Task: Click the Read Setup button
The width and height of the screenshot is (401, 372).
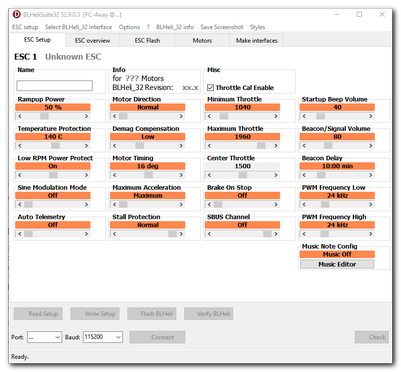Action: click(38, 314)
